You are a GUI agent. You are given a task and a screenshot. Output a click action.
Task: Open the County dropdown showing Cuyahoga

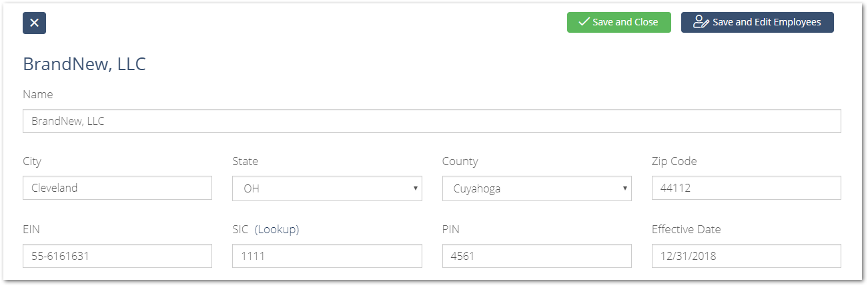[x=536, y=188]
